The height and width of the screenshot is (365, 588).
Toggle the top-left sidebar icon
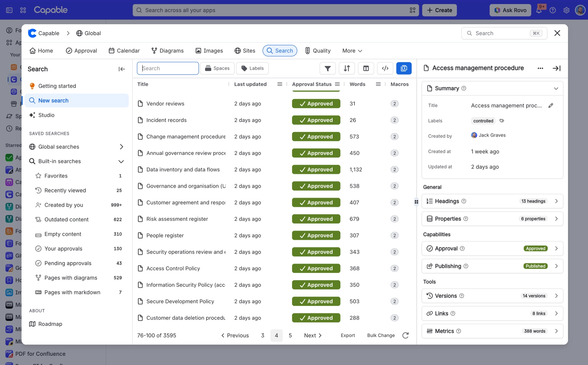tap(9, 10)
